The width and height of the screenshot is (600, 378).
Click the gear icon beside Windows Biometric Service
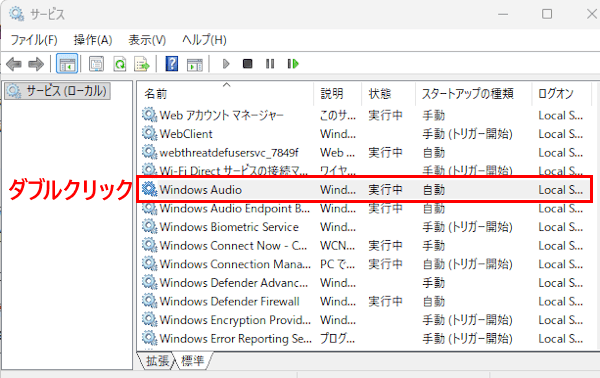(149, 226)
